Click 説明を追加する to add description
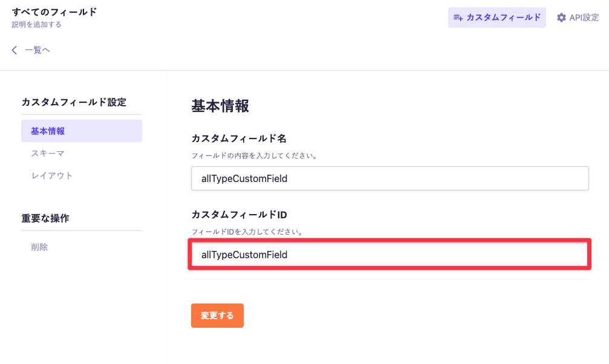 point(36,25)
